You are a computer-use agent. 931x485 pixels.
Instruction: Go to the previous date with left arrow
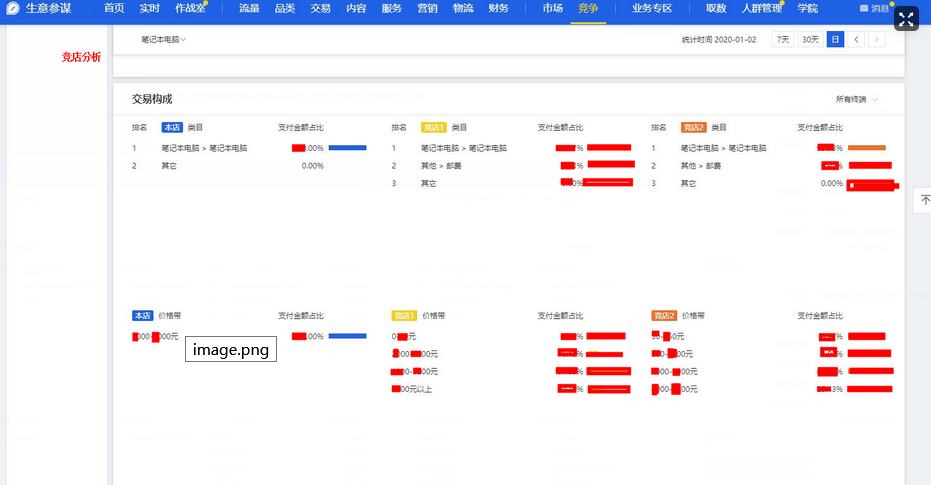point(857,39)
